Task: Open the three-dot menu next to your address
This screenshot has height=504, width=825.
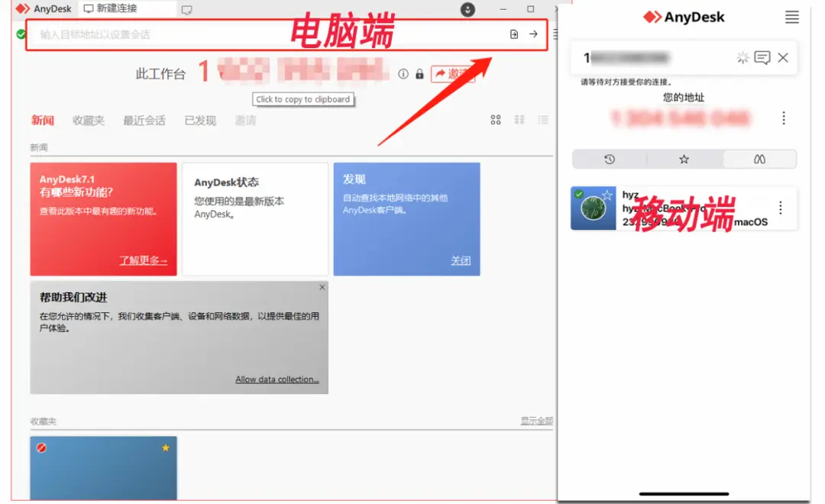Action: tap(783, 118)
